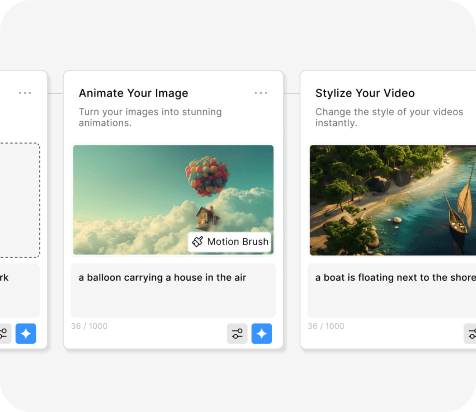Open more options on the leftmost partial card

pyautogui.click(x=25, y=93)
